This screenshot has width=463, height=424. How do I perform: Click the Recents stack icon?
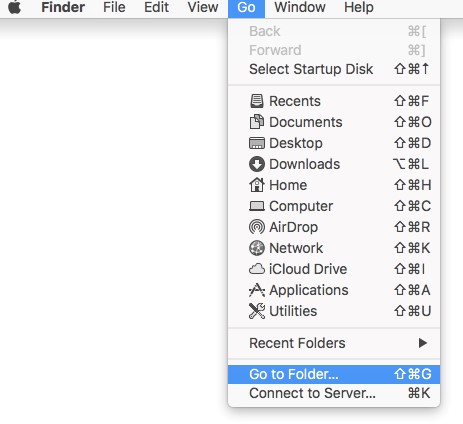[257, 101]
